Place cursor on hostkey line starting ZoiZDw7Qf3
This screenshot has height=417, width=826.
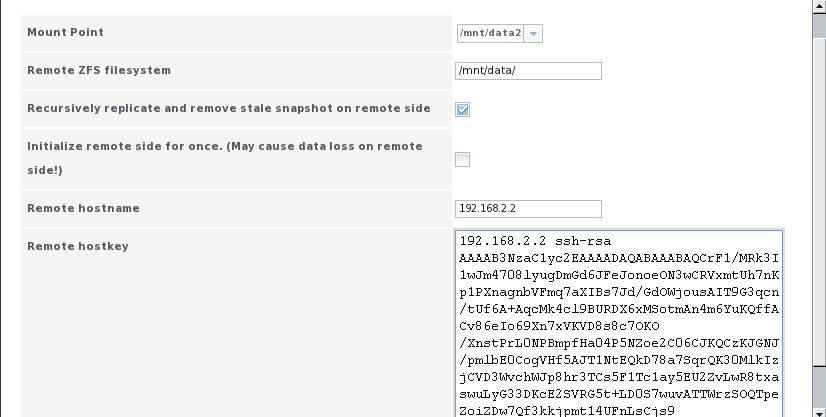coord(567,411)
